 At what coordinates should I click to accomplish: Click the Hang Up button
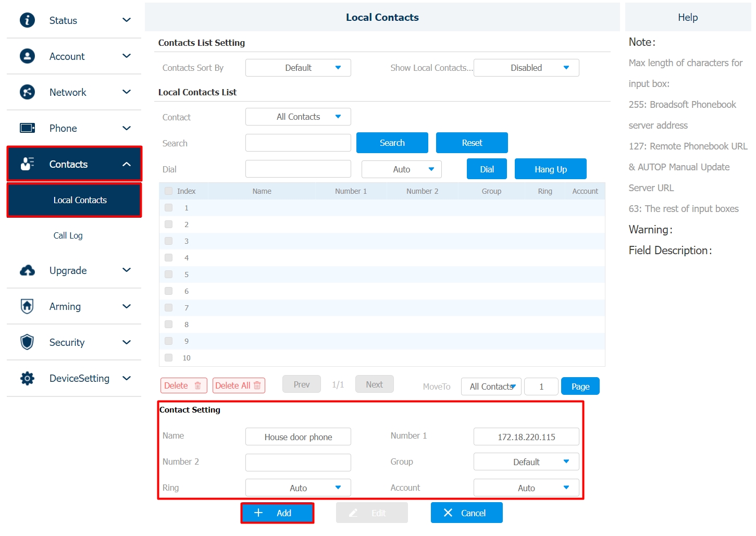[551, 169]
